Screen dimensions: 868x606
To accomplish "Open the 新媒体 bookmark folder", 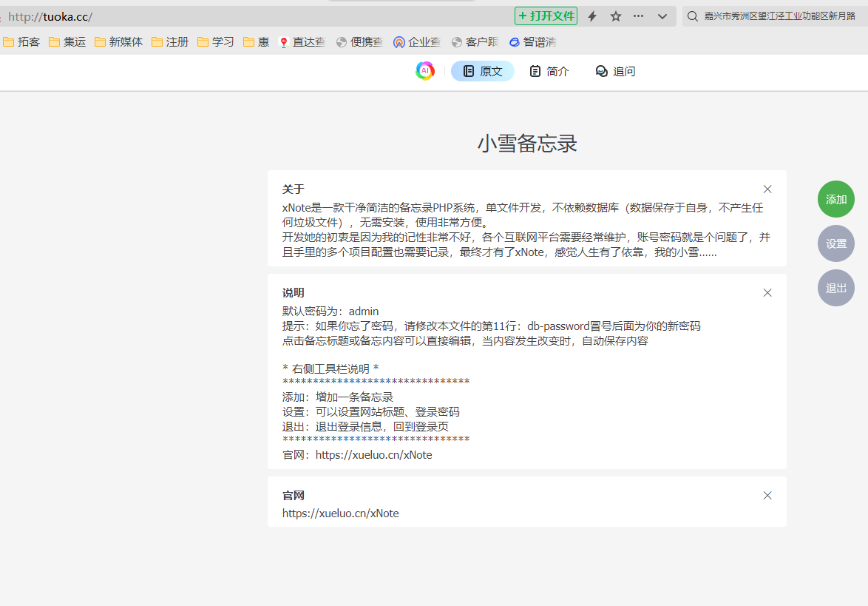I will pyautogui.click(x=118, y=42).
